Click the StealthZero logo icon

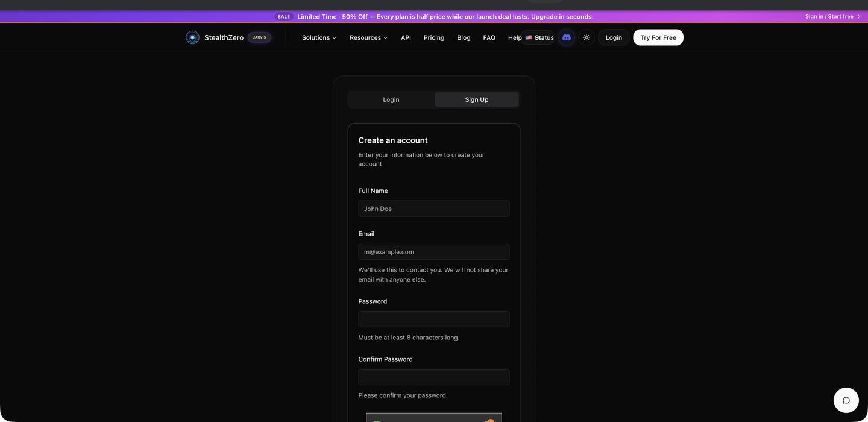coord(192,37)
